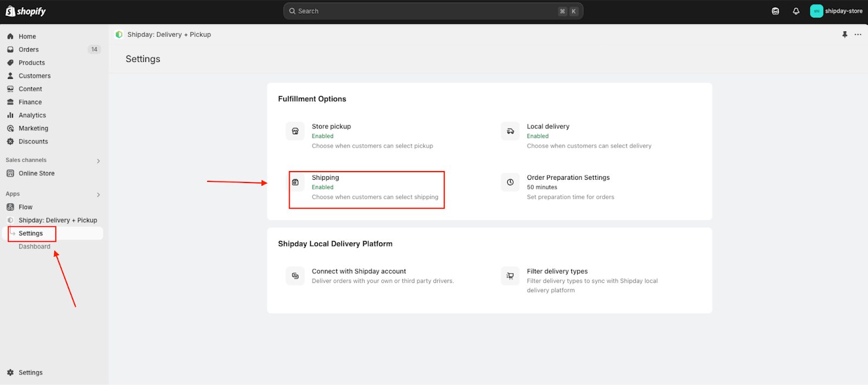Image resolution: width=868 pixels, height=385 pixels.
Task: Click the Filter delivery types cart icon
Action: tap(510, 276)
